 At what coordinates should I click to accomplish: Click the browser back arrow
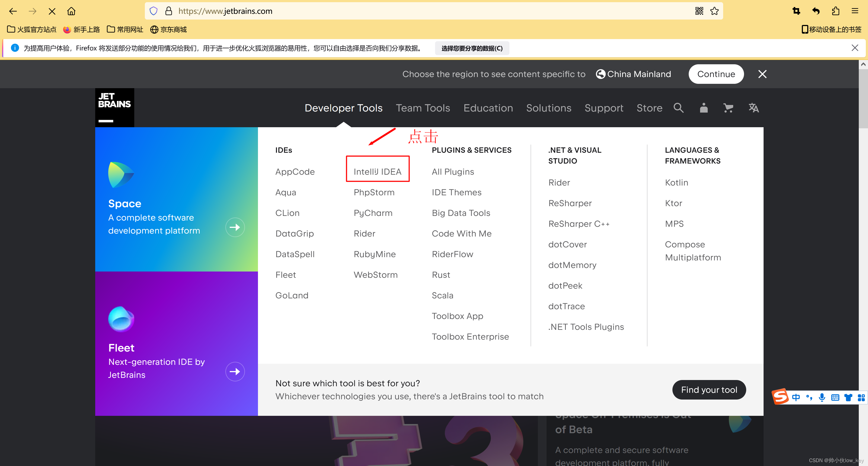13,11
